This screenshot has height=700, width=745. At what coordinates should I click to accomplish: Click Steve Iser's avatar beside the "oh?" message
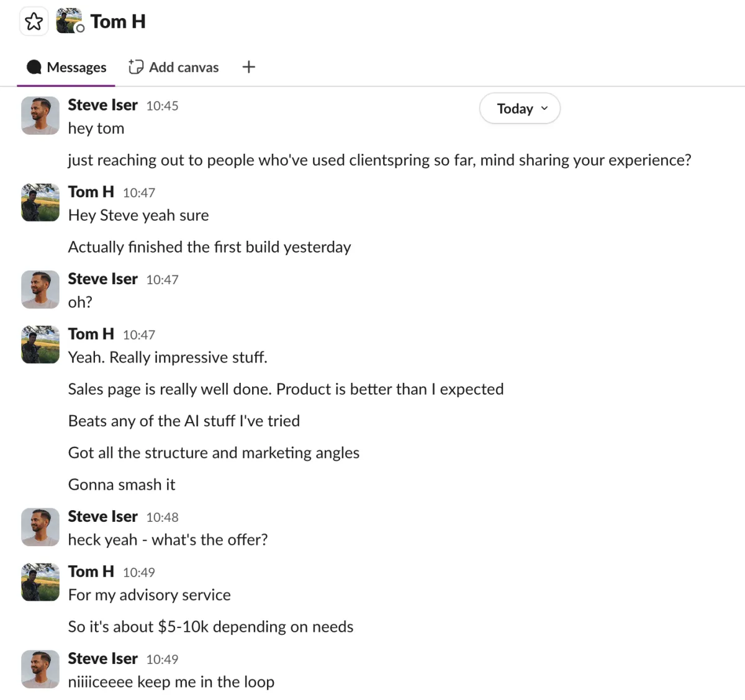click(40, 289)
